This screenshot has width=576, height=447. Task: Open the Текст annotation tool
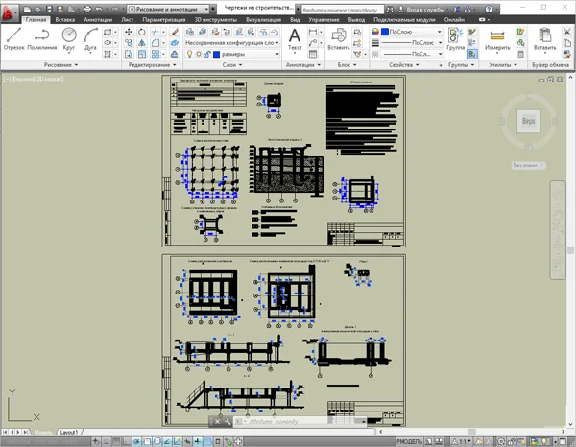(x=294, y=40)
